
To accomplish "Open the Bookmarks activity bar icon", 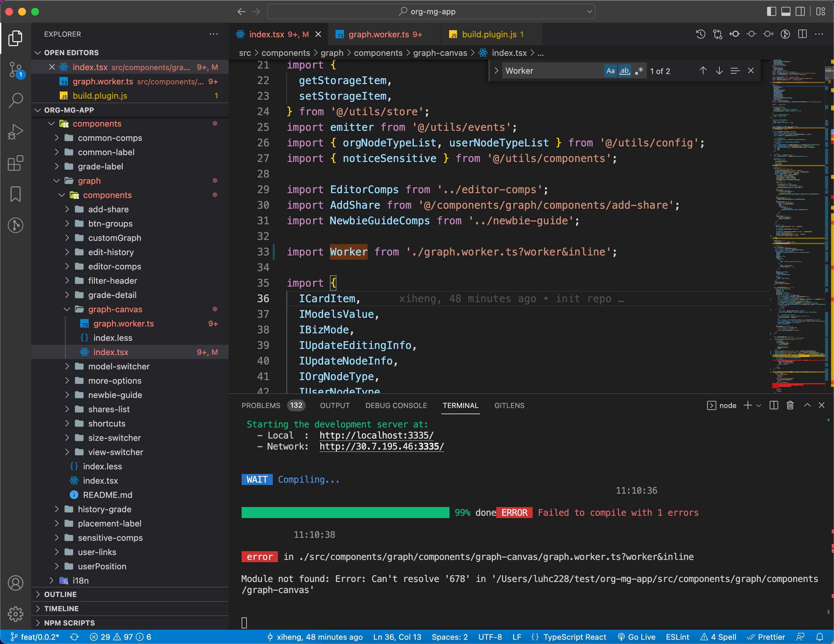I will [15, 194].
